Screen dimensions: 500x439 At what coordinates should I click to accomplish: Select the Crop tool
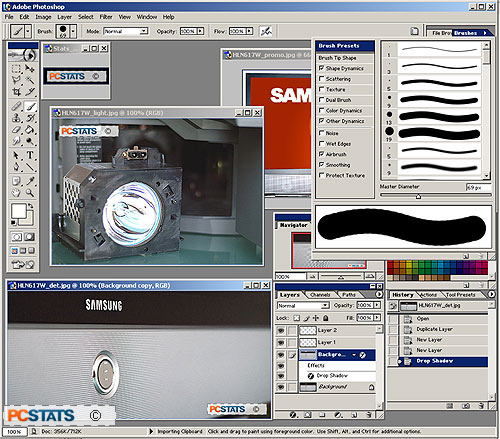(16, 91)
